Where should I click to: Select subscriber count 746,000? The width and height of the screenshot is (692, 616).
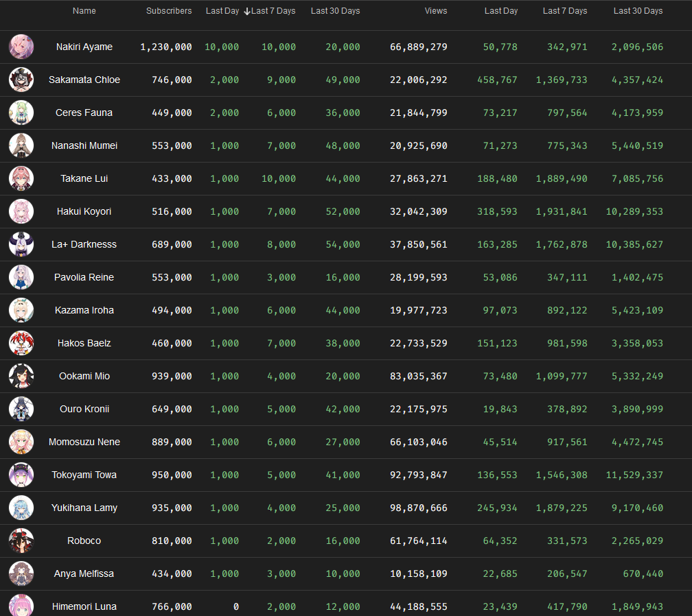click(172, 80)
